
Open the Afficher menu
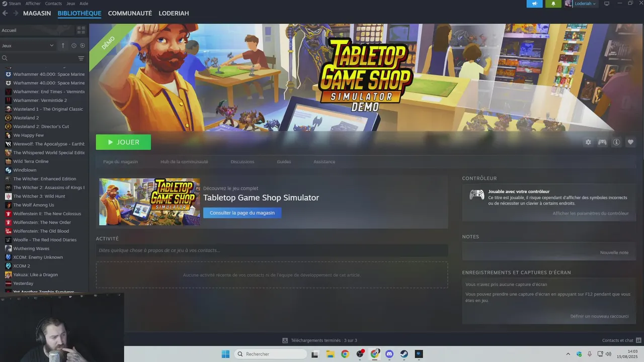(33, 4)
